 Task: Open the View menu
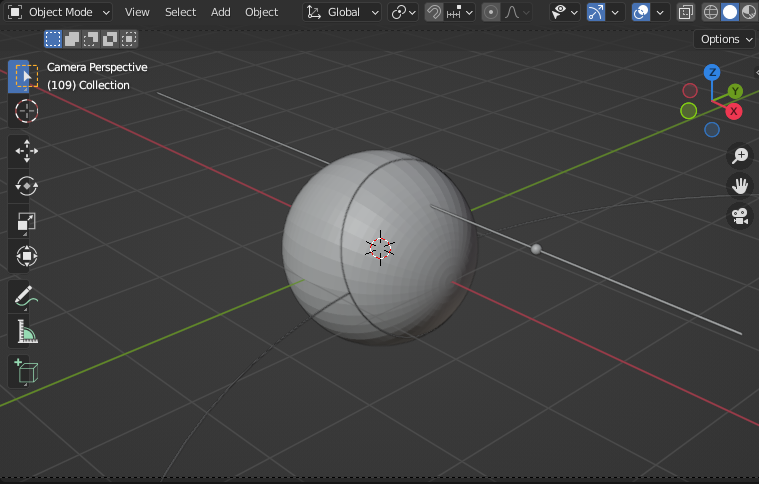137,12
